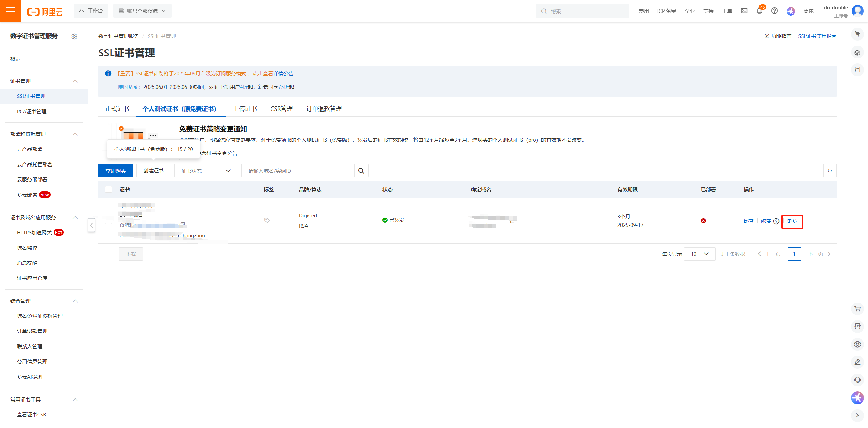Click the help question mark icon
868x428 pixels.
pyautogui.click(x=774, y=11)
